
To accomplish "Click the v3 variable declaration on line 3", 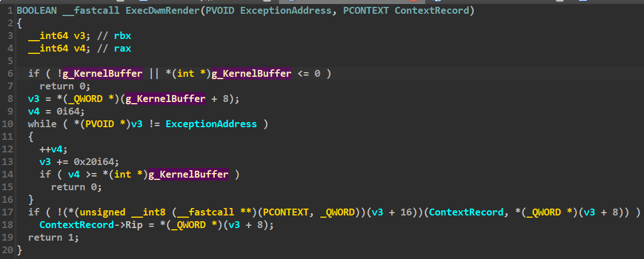I will pyautogui.click(x=79, y=36).
